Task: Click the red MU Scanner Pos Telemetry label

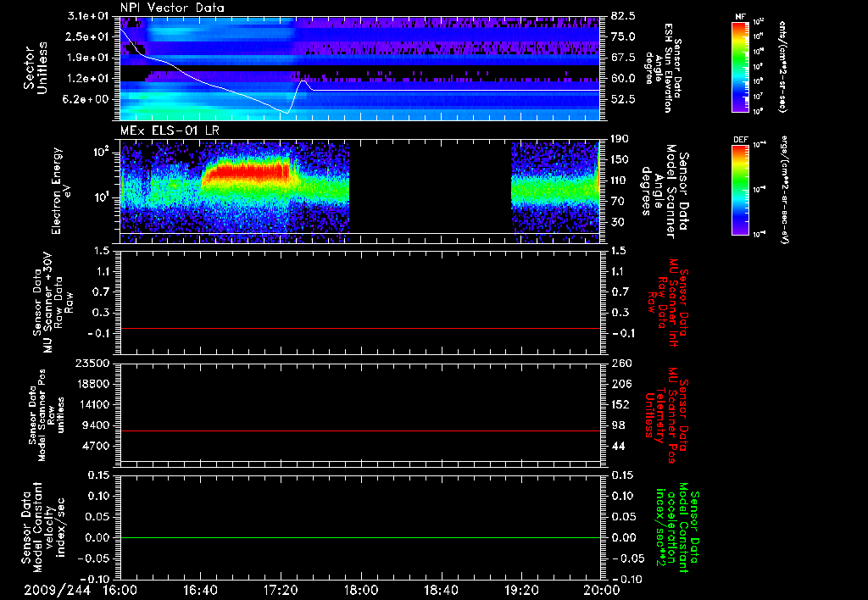Action: pos(666,415)
